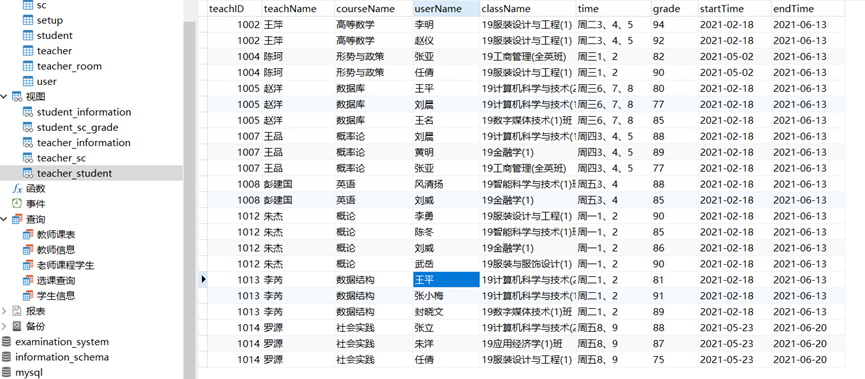The image size is (865, 379).
Task: Click the endTime column header
Action: tap(808, 9)
